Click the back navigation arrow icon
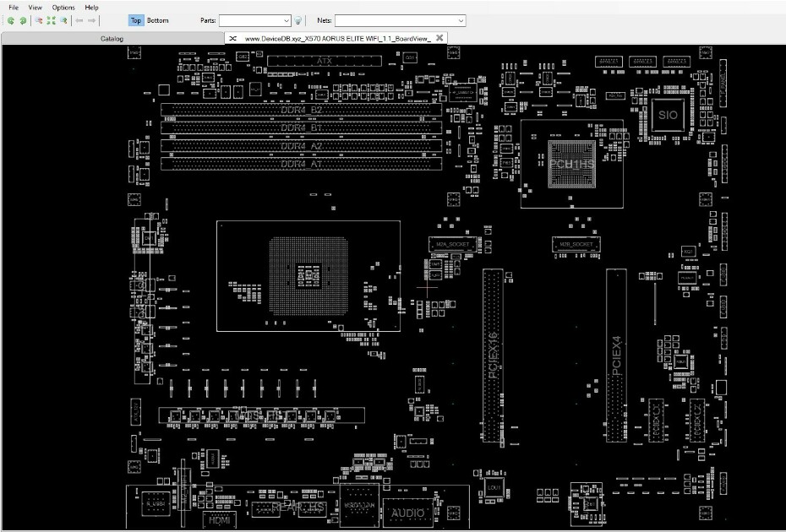The image size is (786, 532). pos(79,20)
